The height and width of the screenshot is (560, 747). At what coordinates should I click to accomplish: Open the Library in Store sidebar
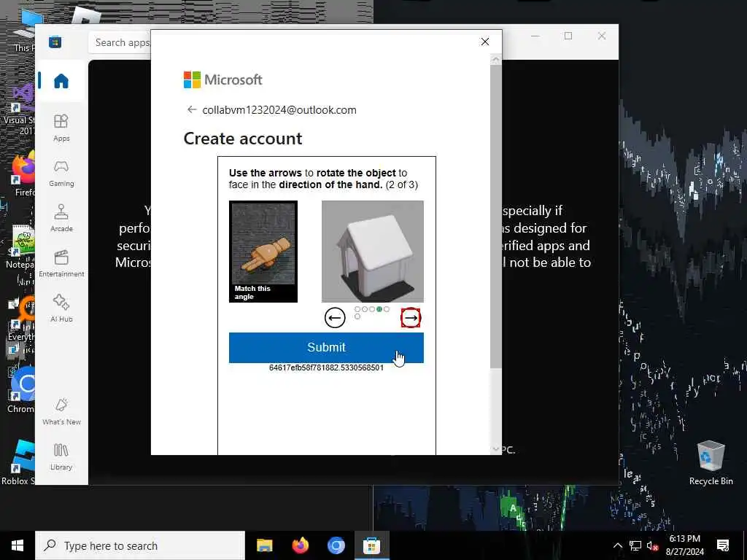click(x=61, y=457)
